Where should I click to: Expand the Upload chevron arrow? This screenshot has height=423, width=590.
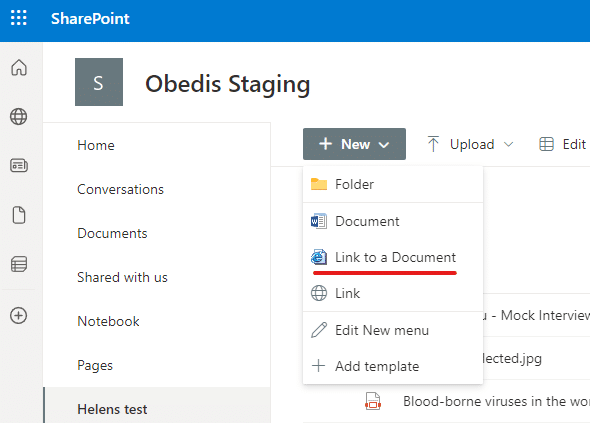click(x=508, y=144)
